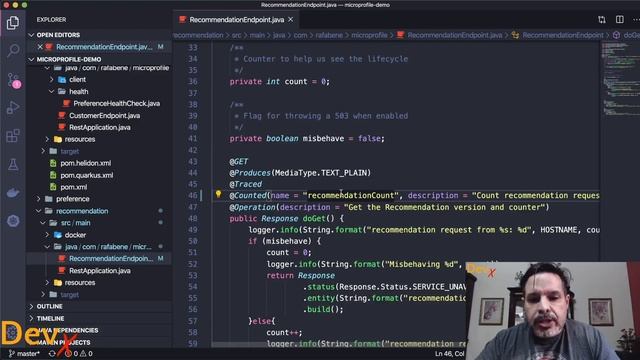Screen dimensions: 640x360
Task: Open the Explorer view in activity bar
Action: click(x=13, y=22)
